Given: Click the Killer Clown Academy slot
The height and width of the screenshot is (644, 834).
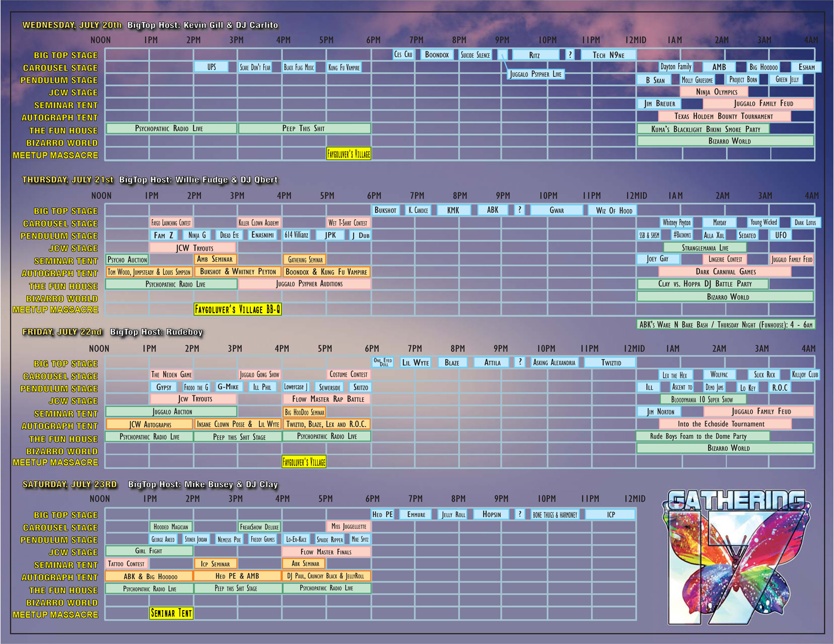Looking at the screenshot, I should tap(259, 222).
